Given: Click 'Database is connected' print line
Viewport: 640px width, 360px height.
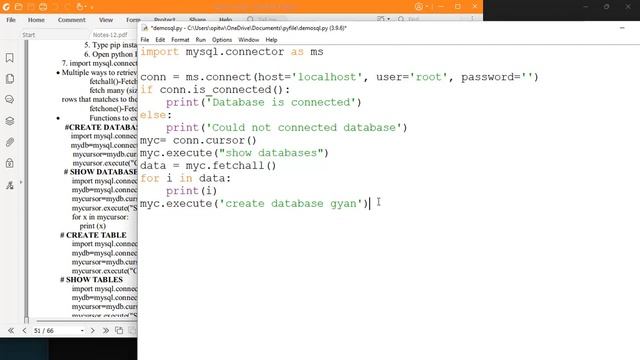Looking at the screenshot, I should coord(264,102).
